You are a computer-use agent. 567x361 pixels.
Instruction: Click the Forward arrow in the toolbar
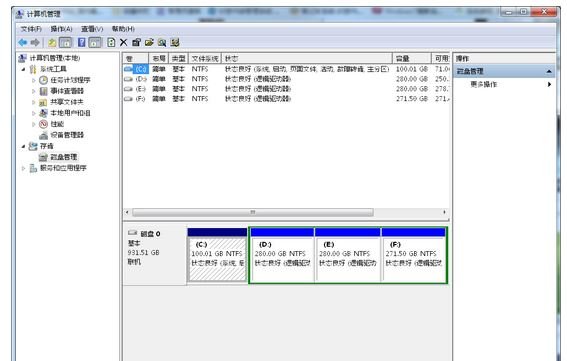point(35,43)
